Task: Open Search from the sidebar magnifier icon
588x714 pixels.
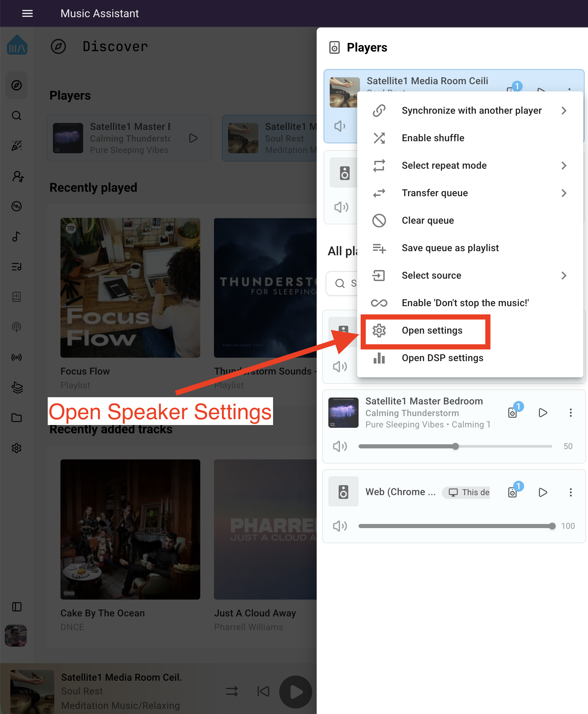Action: click(16, 115)
